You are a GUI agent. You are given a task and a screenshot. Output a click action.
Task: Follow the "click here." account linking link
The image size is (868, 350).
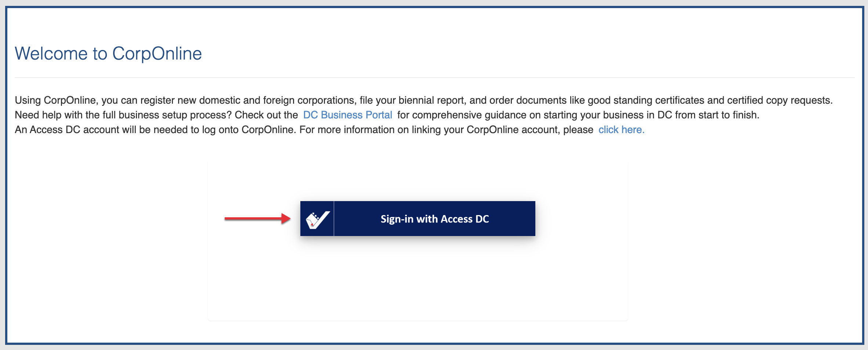621,130
